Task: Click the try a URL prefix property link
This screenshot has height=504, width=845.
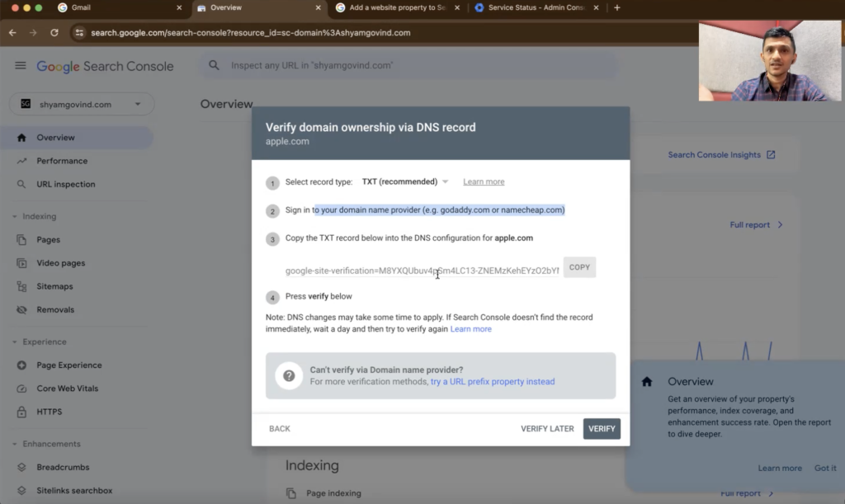Action: [x=492, y=382]
